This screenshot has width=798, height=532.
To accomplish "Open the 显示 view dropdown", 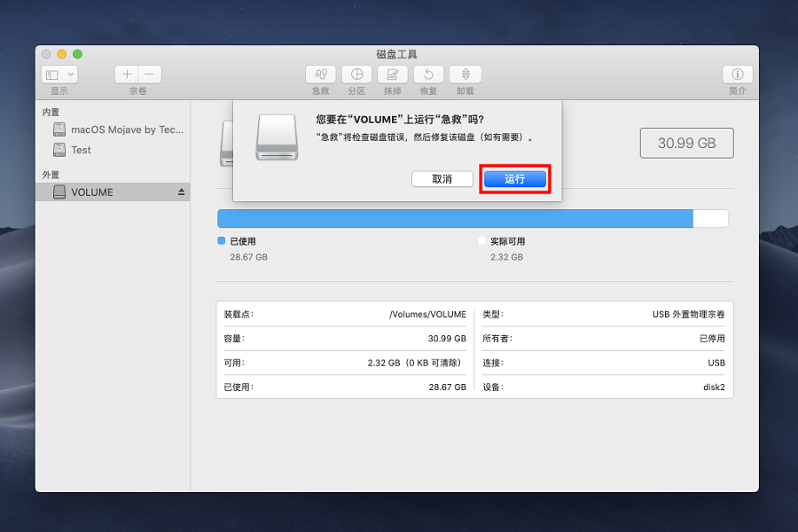I will 59,75.
